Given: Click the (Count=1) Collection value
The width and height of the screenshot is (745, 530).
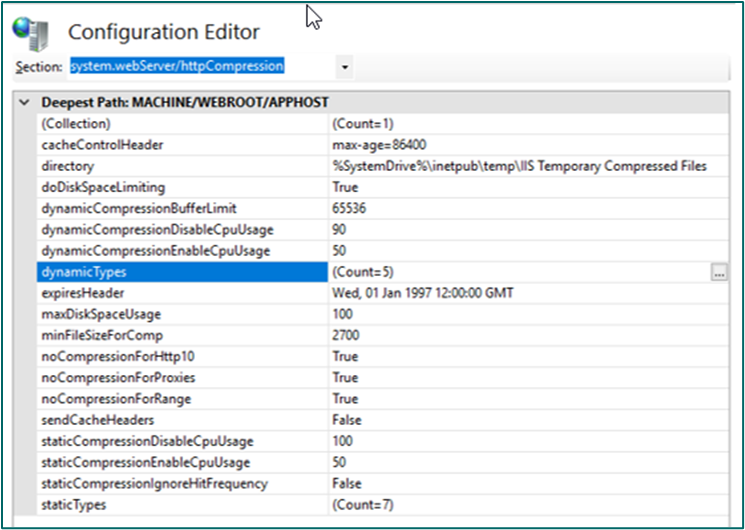Looking at the screenshot, I should [x=363, y=124].
